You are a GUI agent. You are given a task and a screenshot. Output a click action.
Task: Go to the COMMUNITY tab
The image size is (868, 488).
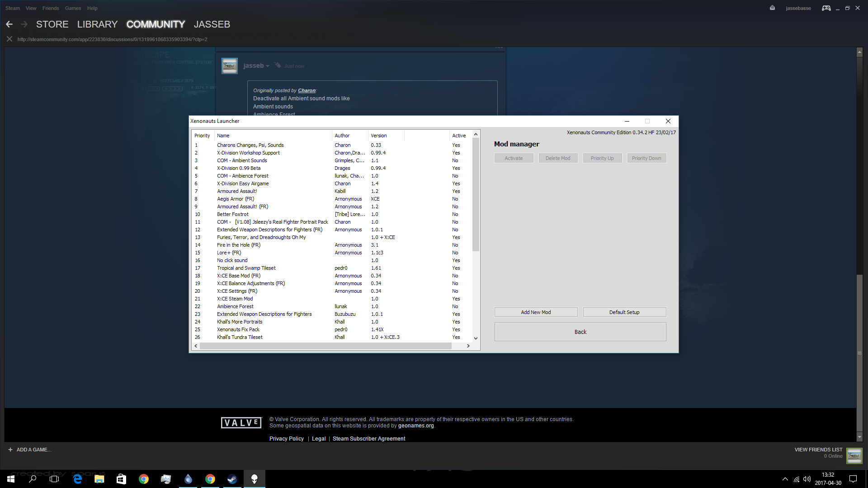pyautogui.click(x=156, y=24)
